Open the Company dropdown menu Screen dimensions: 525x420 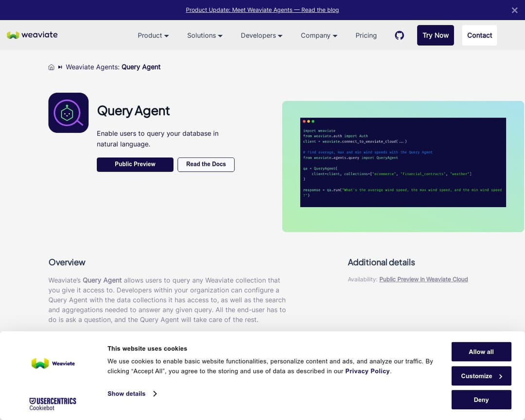click(319, 35)
